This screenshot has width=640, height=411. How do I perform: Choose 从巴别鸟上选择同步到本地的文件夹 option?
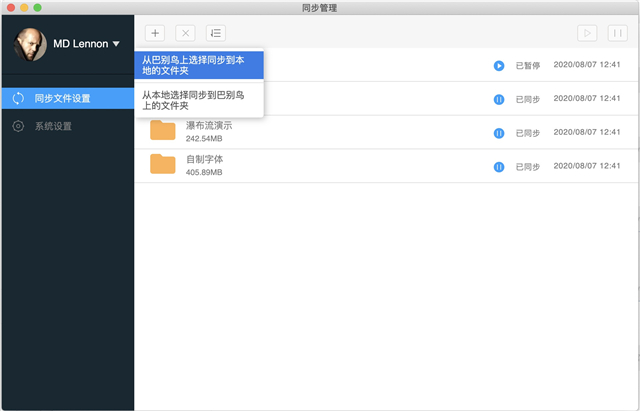click(x=199, y=64)
